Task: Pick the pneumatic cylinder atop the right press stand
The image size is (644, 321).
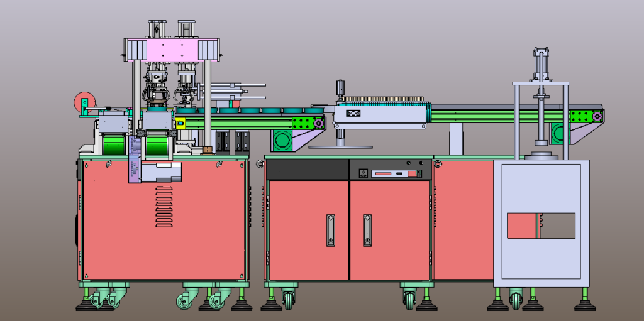Action: [540, 64]
